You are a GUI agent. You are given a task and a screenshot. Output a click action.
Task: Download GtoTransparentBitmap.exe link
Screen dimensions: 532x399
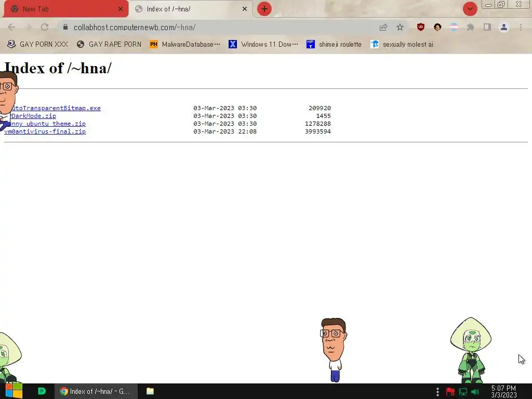tap(56, 108)
